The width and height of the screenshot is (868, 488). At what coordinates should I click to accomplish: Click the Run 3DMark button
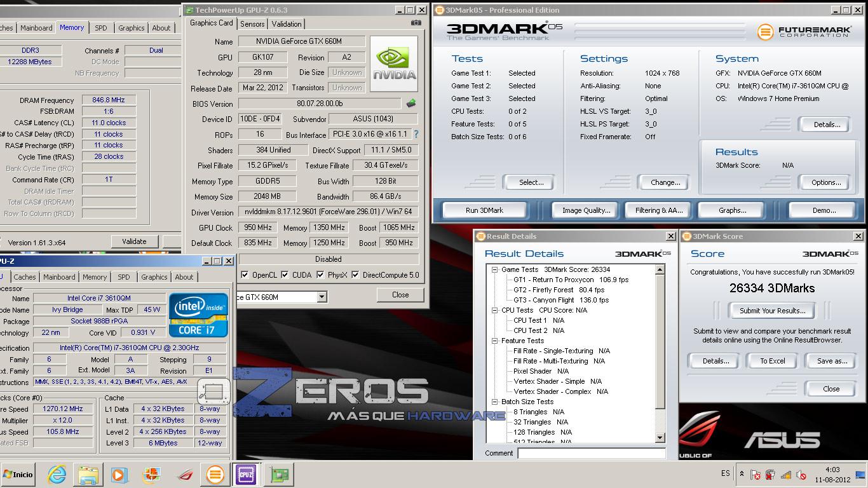484,210
